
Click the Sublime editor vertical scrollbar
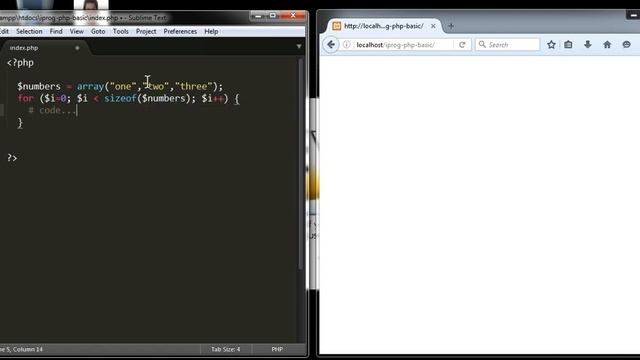pyautogui.click(x=300, y=163)
